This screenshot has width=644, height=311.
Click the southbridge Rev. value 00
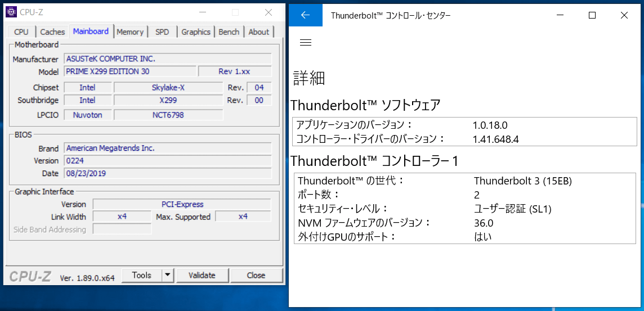point(259,100)
